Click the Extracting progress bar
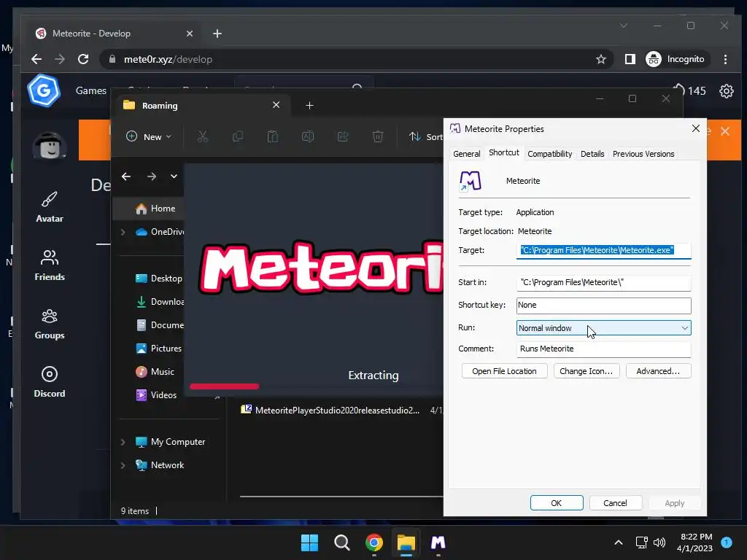 (225, 386)
